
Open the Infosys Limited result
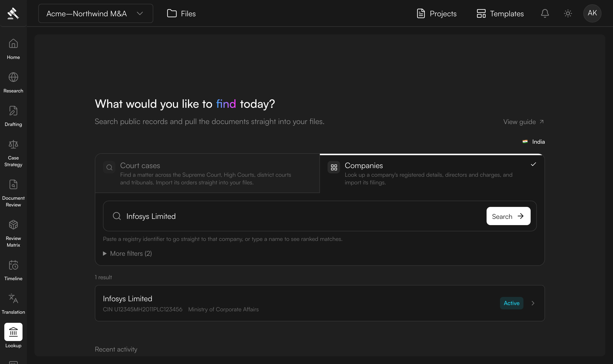[320, 303]
